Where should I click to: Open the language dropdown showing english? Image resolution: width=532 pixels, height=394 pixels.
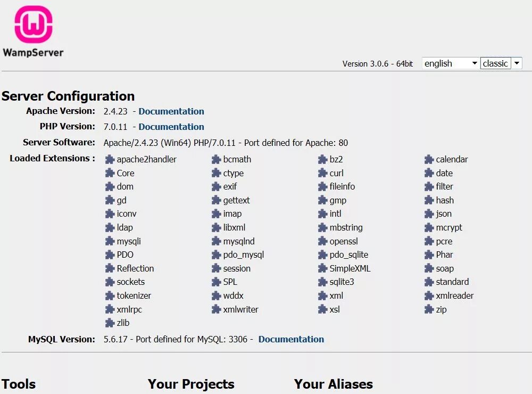pos(451,63)
